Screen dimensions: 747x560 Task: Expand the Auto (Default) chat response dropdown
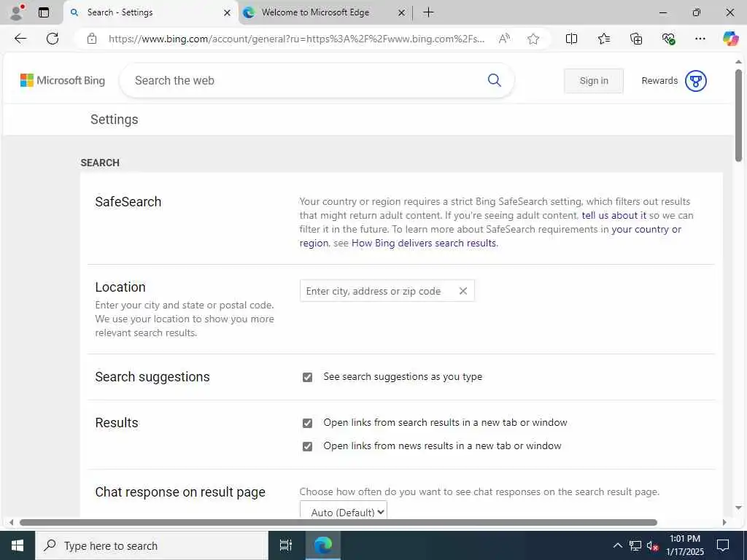click(343, 512)
